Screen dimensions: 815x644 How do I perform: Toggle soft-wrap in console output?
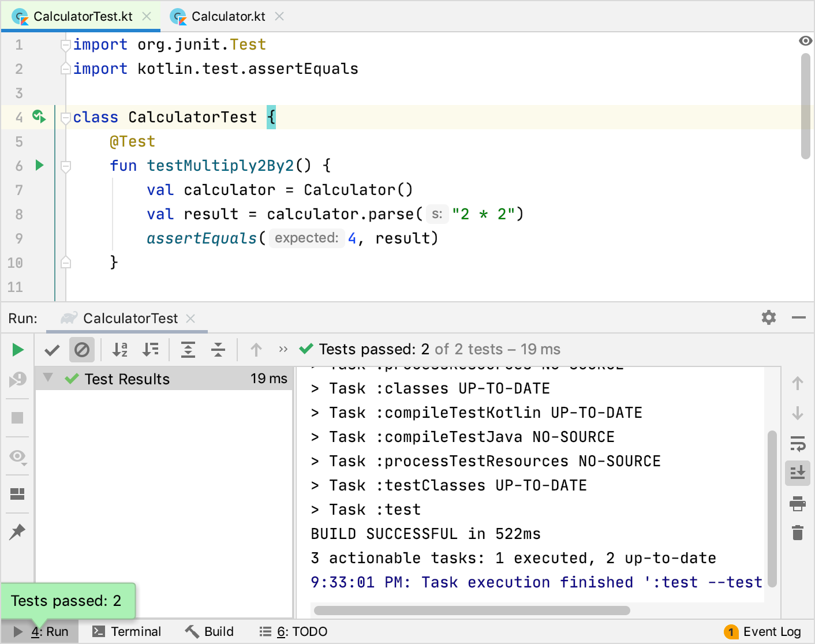(798, 443)
